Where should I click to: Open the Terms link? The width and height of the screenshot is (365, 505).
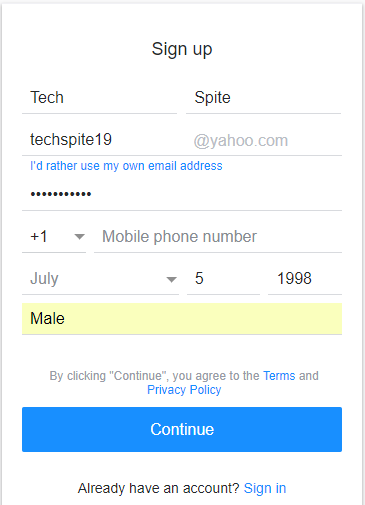(279, 376)
